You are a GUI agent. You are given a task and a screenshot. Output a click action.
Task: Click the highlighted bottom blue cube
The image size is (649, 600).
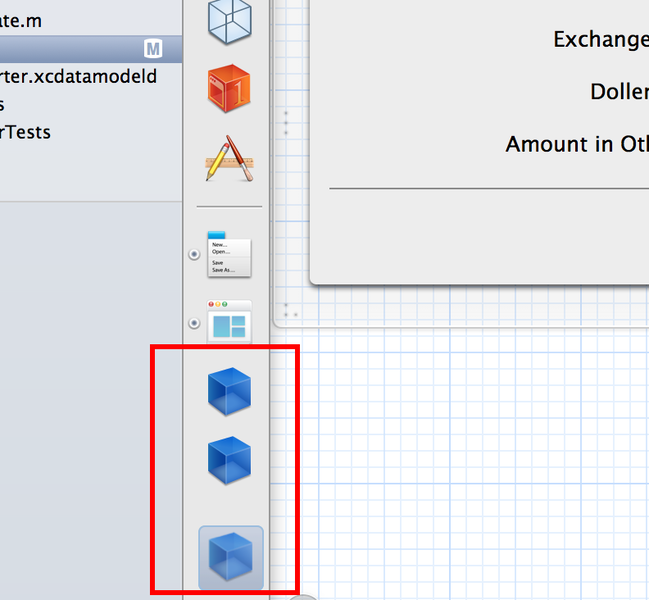[x=230, y=556]
